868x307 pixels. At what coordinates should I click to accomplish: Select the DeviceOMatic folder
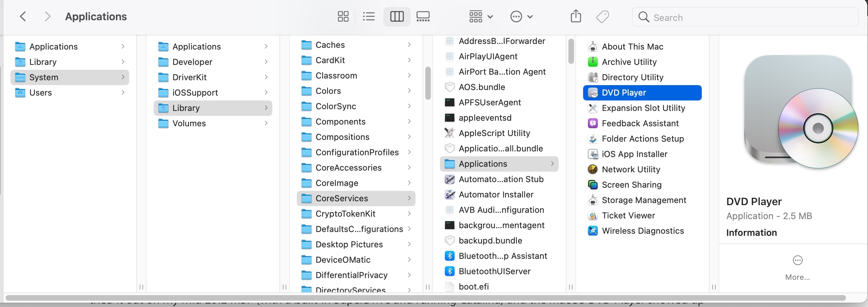(356, 260)
